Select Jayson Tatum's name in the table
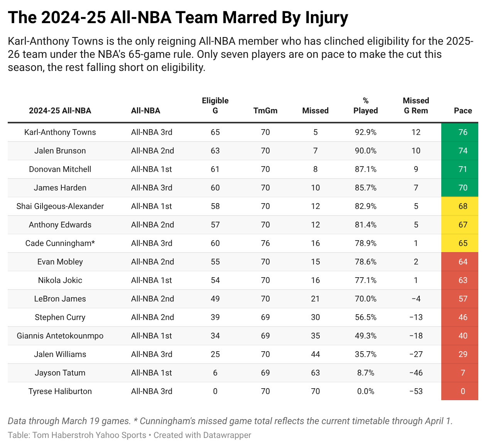This screenshot has height=448, width=486. coord(60,373)
